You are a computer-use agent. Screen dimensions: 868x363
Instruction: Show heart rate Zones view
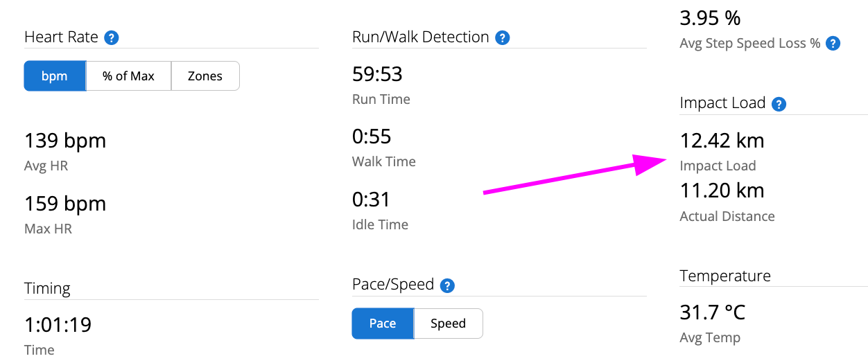click(205, 76)
